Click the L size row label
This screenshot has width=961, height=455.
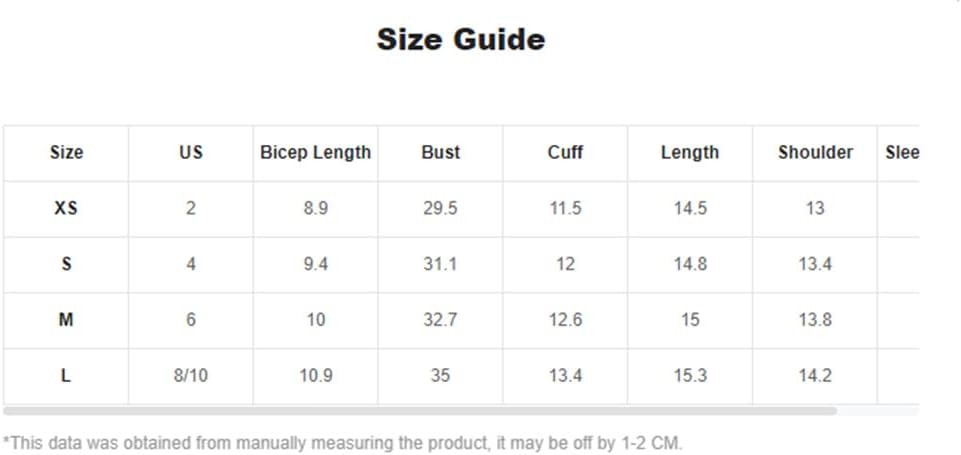pos(66,376)
